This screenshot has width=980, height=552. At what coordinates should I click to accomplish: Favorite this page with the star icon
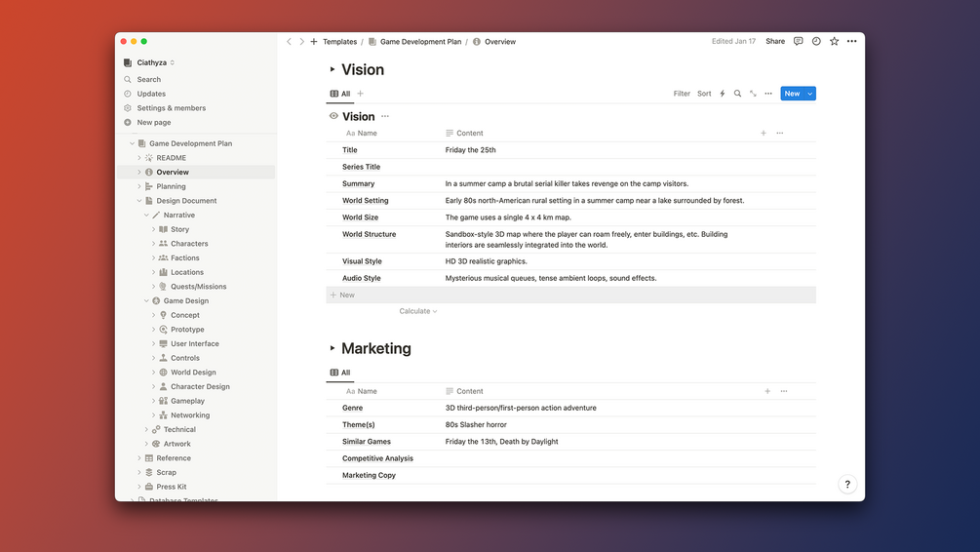point(834,41)
